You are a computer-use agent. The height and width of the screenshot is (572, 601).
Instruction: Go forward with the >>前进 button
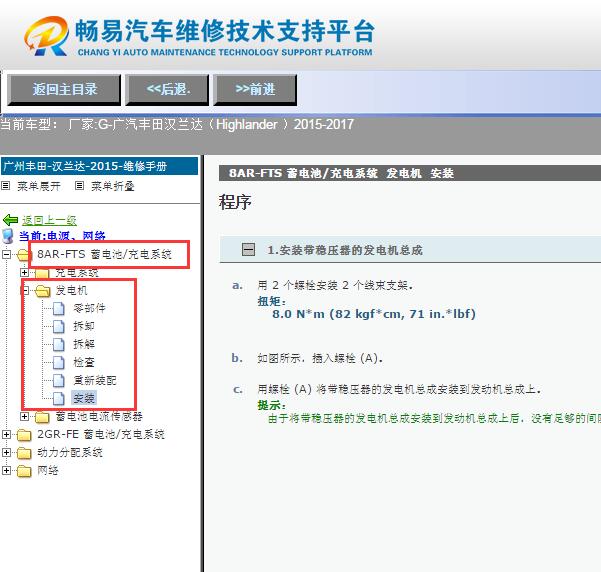pyautogui.click(x=255, y=90)
